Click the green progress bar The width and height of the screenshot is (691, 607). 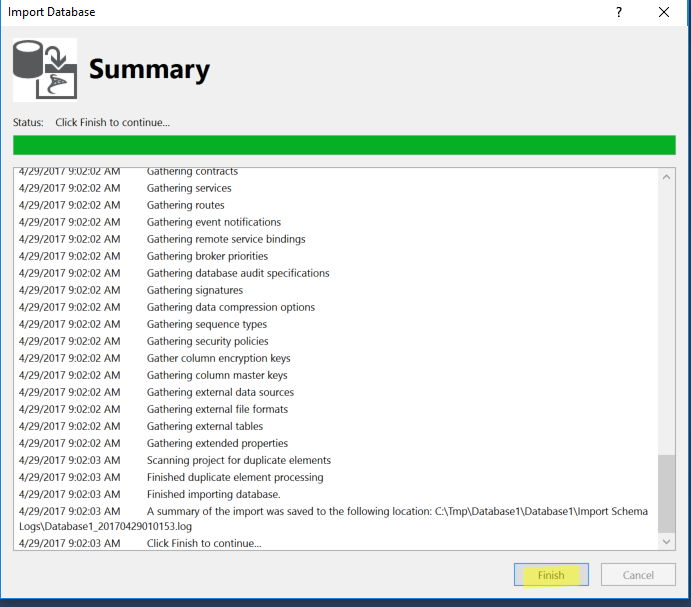pyautogui.click(x=344, y=145)
